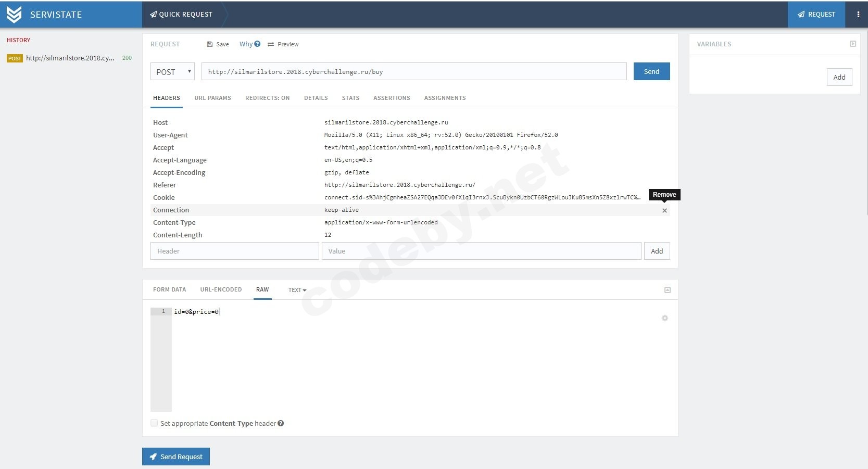
Task: Click the new Header name input field
Action: [x=234, y=251]
